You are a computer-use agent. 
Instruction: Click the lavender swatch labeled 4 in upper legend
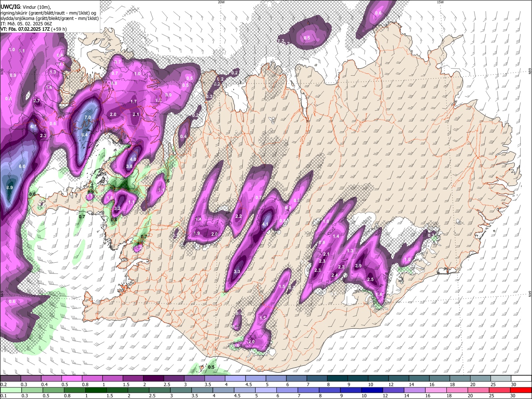(235, 378)
